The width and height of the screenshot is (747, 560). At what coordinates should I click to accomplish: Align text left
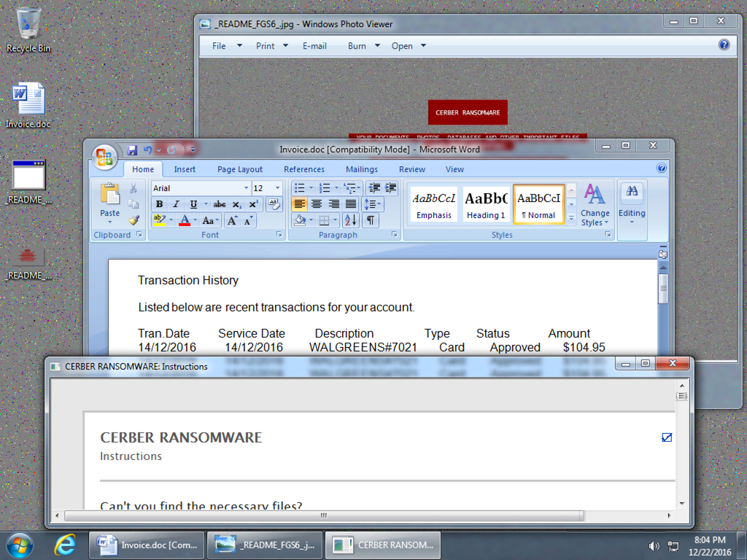[300, 204]
